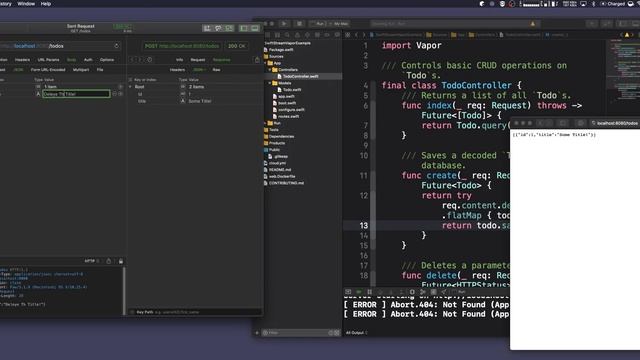The height and width of the screenshot is (360, 640).
Task: Click the Key Path filter field
Action: (x=195, y=312)
